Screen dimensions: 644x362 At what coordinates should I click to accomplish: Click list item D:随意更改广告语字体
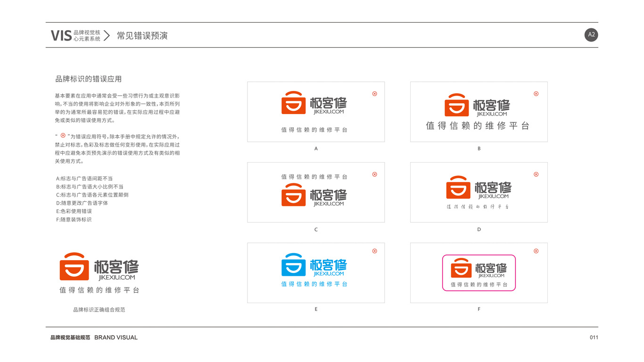pyautogui.click(x=82, y=203)
